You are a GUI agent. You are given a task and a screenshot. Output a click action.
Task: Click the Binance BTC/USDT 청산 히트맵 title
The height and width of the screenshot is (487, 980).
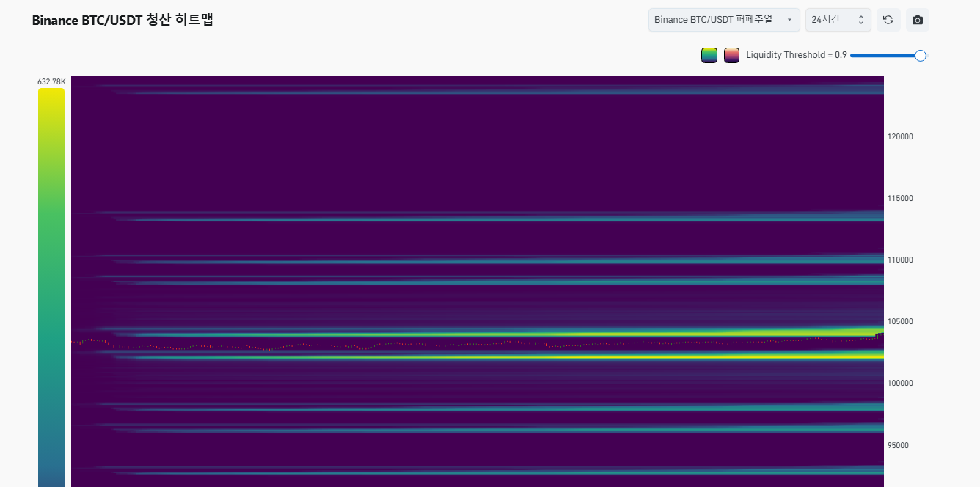tap(122, 21)
